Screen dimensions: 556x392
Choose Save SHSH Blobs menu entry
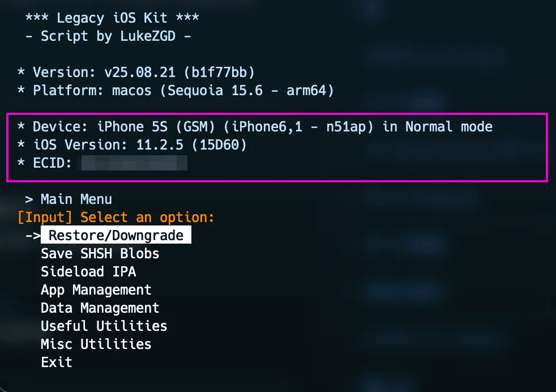[x=100, y=254]
